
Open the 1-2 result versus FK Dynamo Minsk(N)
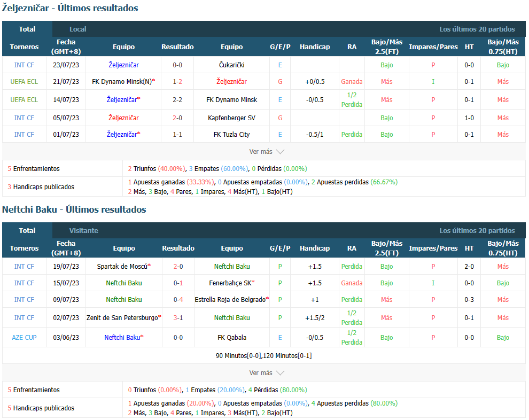(x=177, y=81)
